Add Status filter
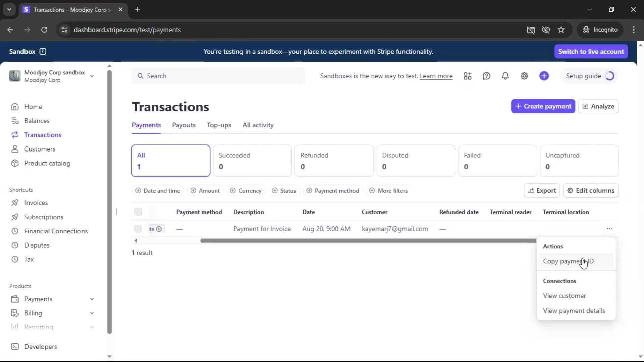The height and width of the screenshot is (362, 644). pyautogui.click(x=284, y=191)
